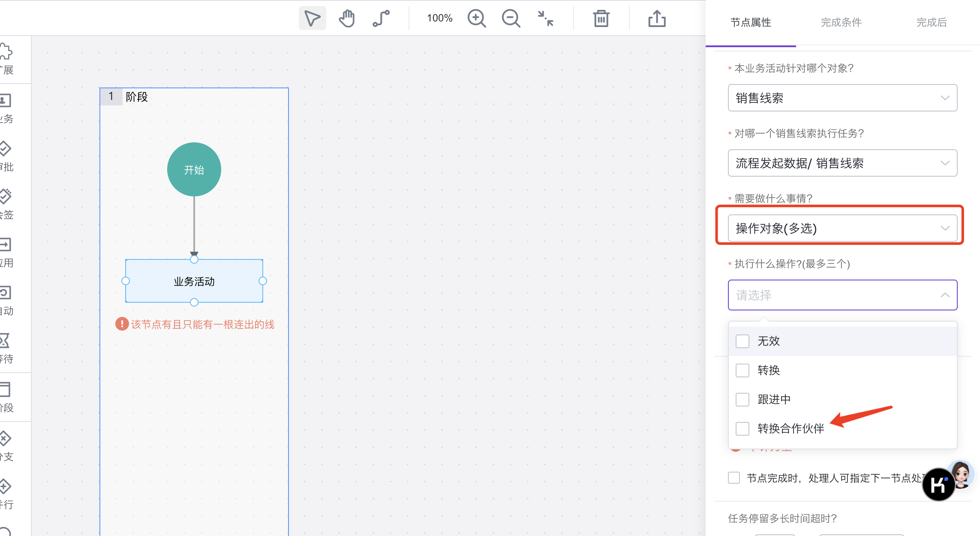Check the 跟进中 option checkbox
Image resolution: width=980 pixels, height=536 pixels.
point(743,400)
